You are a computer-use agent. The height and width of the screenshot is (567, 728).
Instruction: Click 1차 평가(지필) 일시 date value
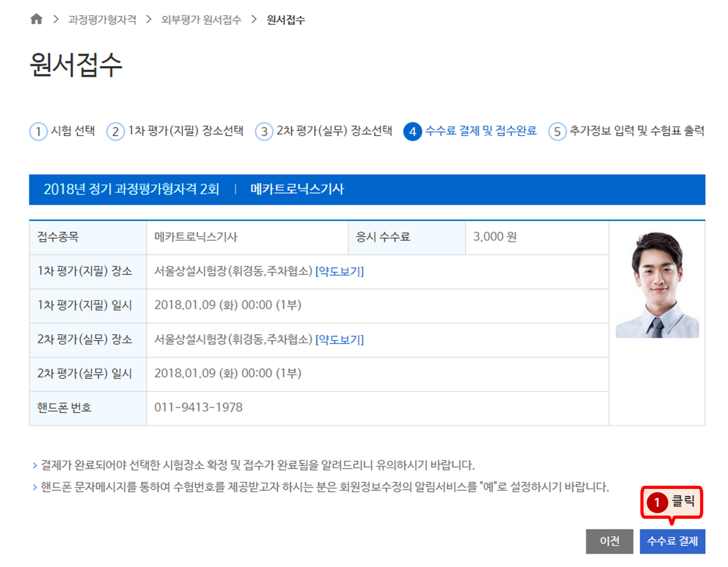[227, 305]
